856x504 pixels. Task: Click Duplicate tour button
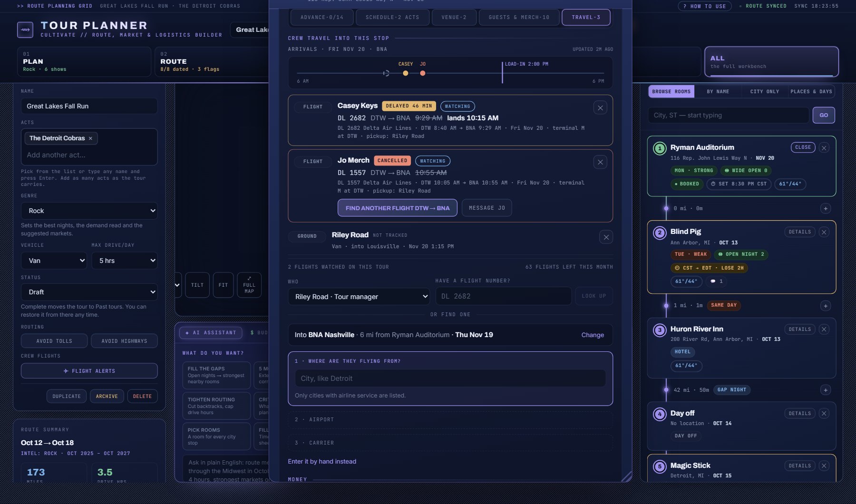coord(67,396)
